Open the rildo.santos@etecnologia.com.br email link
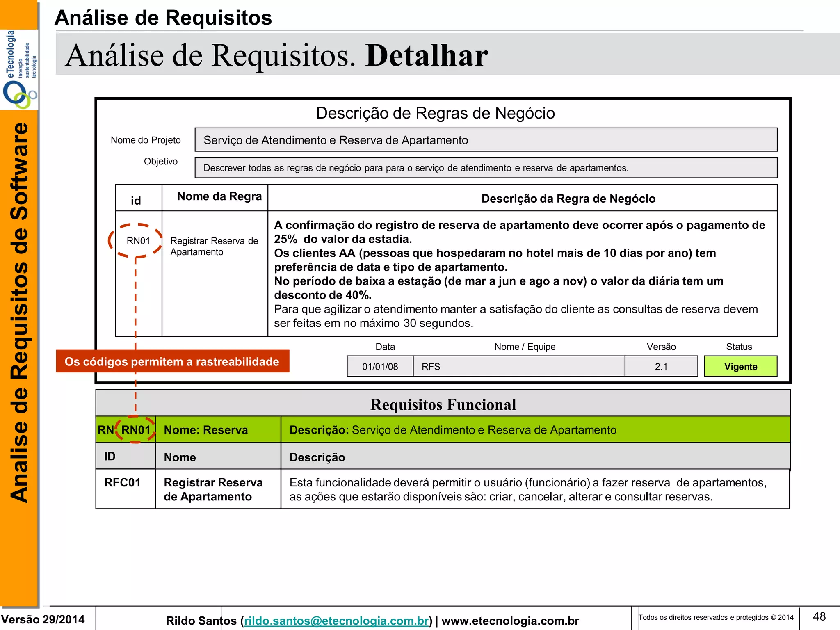Screen dimensions: 840x630 pyautogui.click(x=337, y=621)
